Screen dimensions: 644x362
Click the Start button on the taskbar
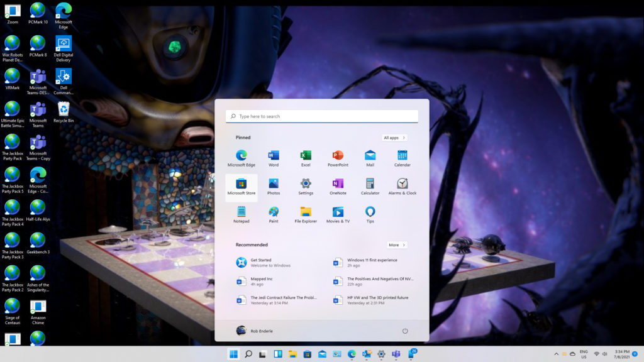click(233, 354)
